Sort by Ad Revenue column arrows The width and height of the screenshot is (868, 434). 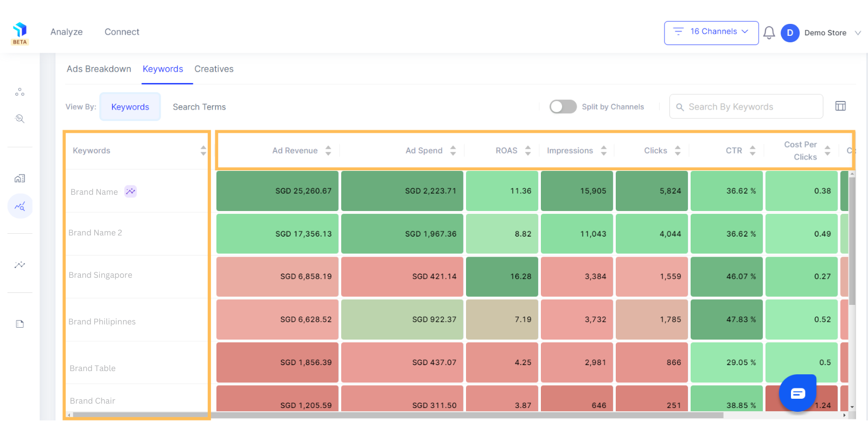328,150
